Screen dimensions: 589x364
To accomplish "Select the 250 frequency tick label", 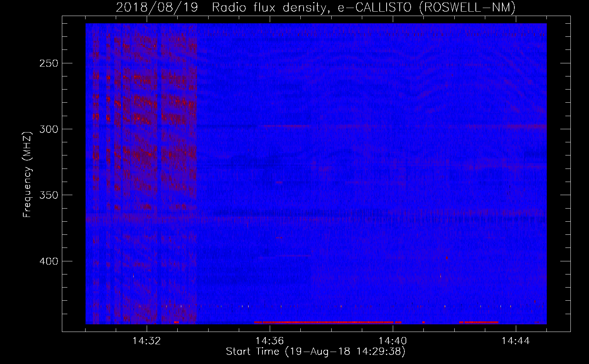I will point(48,63).
